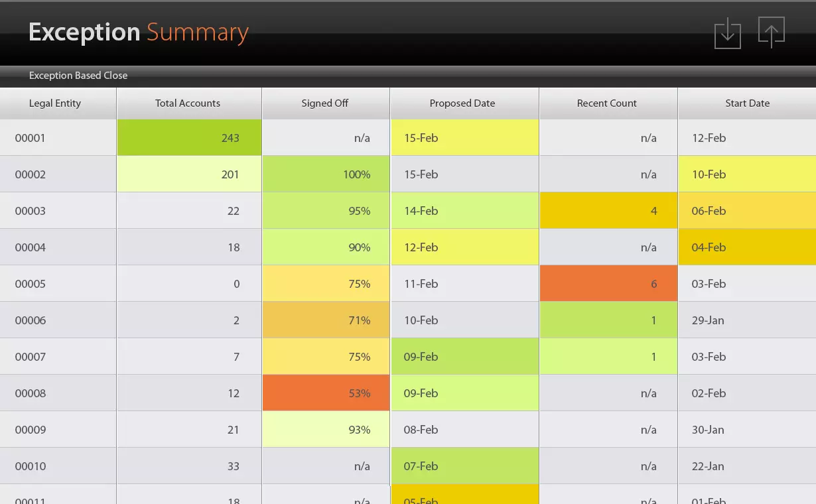Viewport: 816px width, 504px height.
Task: Select legal entity 00009
Action: [x=58, y=430]
